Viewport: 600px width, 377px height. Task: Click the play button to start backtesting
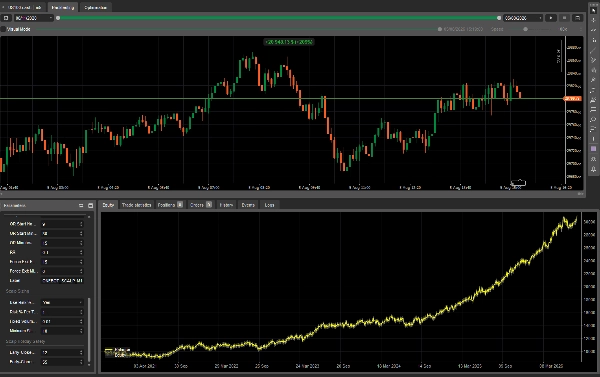coord(551,18)
